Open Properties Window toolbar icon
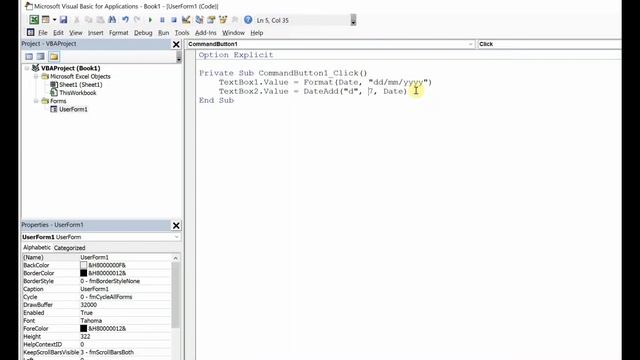This screenshot has height=360, width=640. tap(211, 20)
